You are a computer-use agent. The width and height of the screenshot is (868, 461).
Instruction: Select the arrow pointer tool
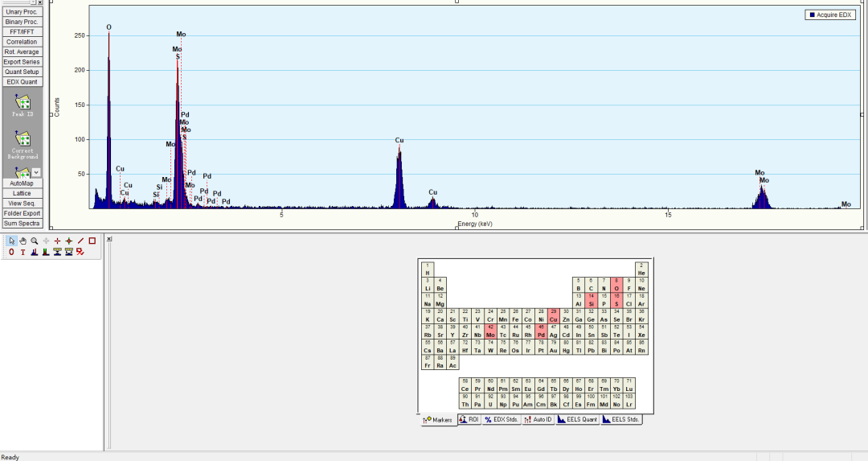11,241
